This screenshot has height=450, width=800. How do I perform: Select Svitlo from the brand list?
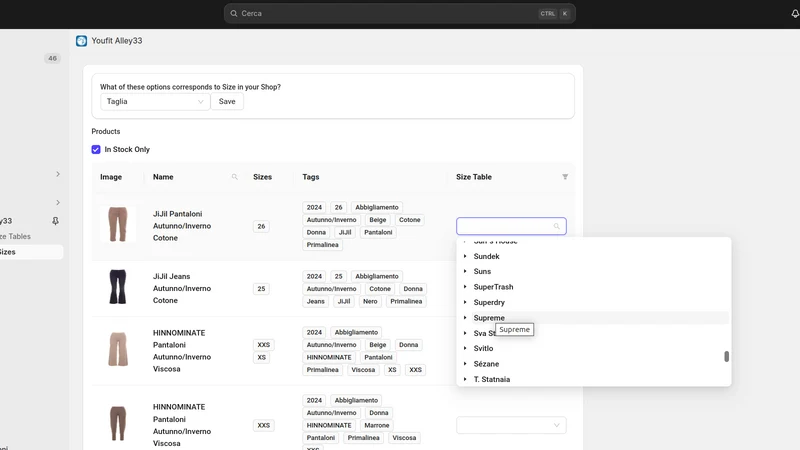click(x=483, y=348)
